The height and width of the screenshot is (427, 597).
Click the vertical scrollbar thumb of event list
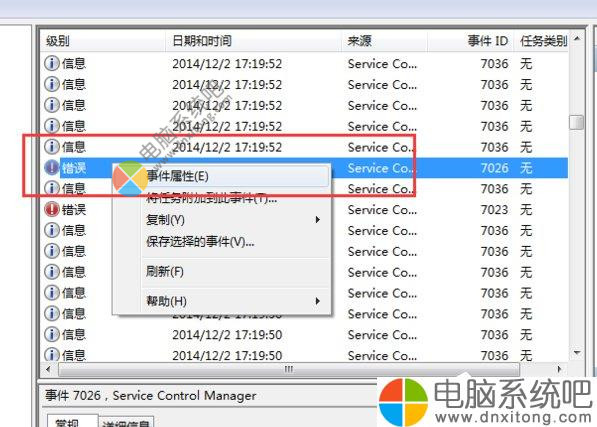tap(576, 122)
